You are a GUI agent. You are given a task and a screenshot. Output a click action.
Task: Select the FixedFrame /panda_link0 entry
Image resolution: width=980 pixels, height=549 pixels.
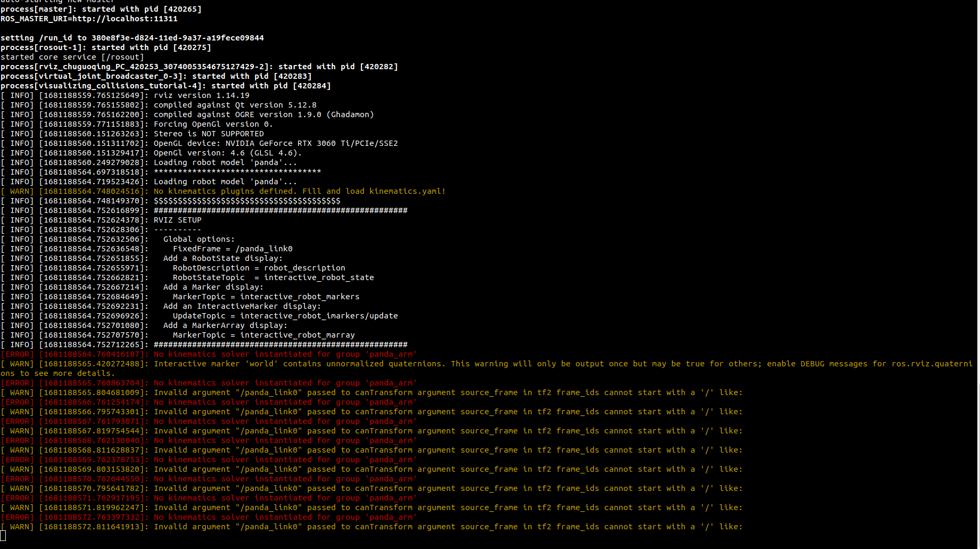click(234, 248)
